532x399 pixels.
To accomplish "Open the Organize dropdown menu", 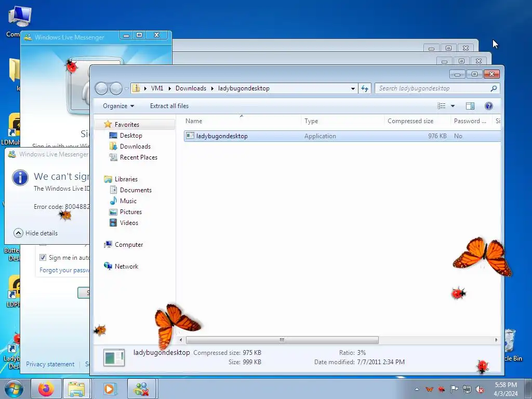I will click(118, 106).
